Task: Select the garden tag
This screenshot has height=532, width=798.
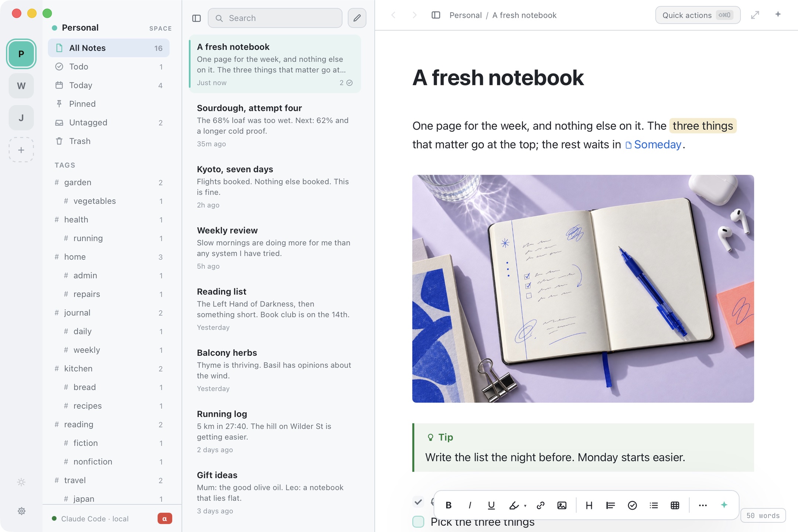Action: coord(109,183)
